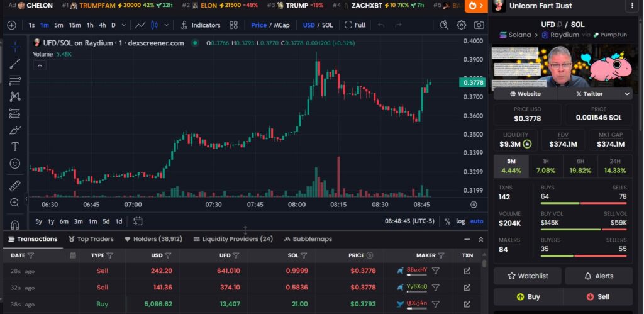
Task: Open the Maker column filter
Action: 441,255
